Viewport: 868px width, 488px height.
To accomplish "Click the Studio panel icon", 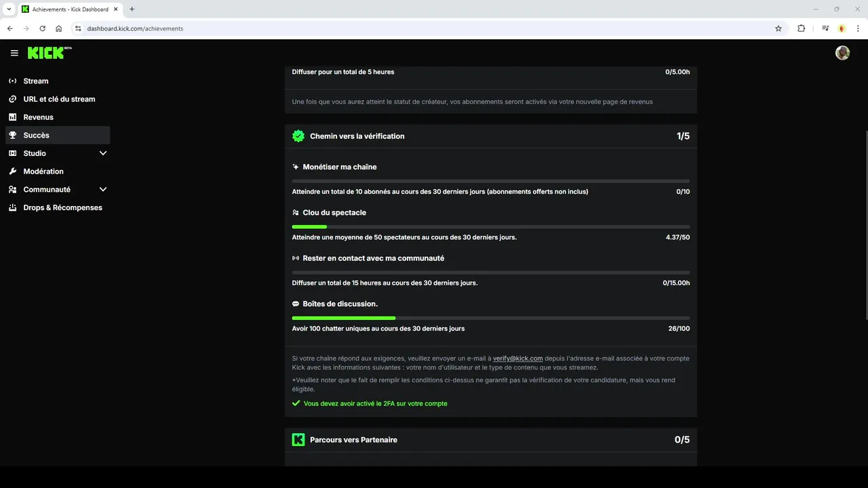I will [x=12, y=153].
